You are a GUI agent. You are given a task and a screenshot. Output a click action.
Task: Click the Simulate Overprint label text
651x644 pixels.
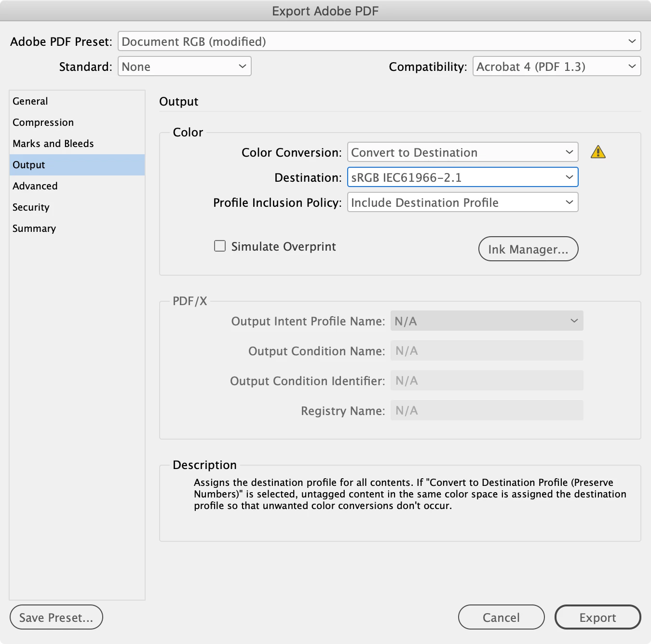(284, 246)
